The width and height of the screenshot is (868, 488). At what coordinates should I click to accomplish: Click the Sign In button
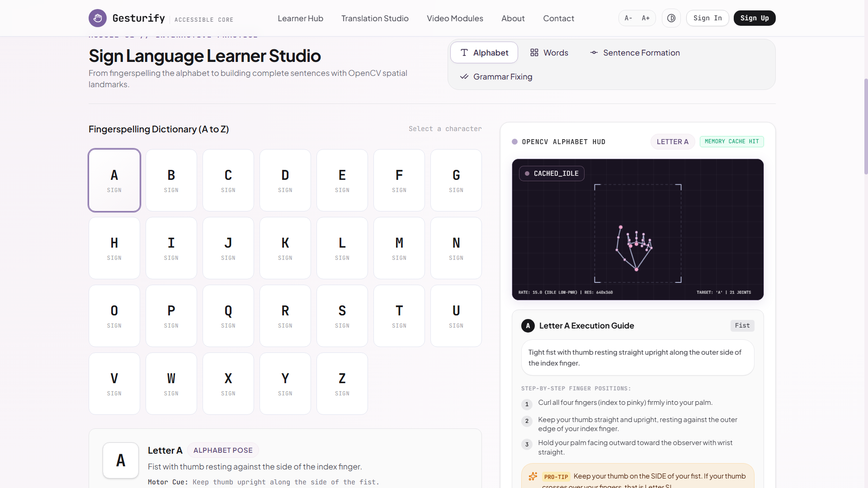click(708, 18)
